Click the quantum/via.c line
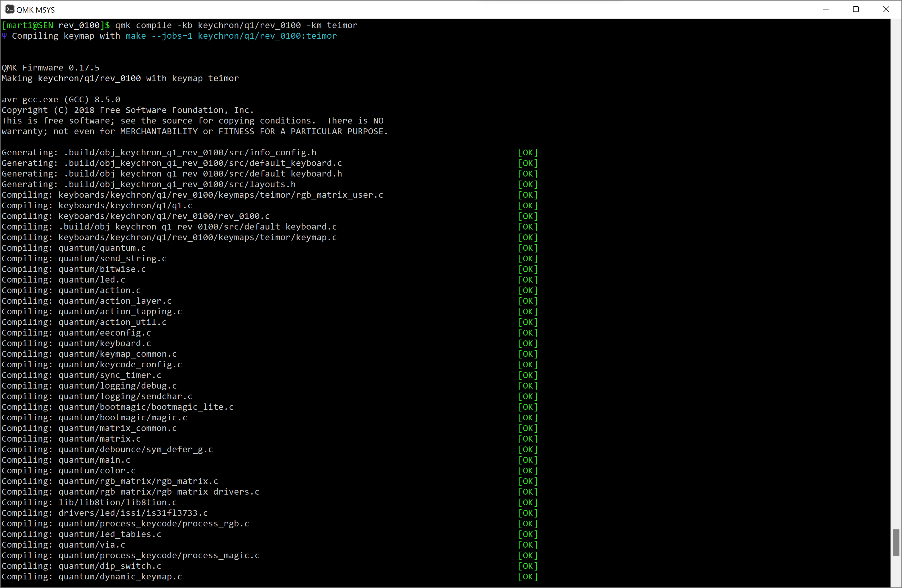Viewport: 902px width, 588px height. (63, 545)
